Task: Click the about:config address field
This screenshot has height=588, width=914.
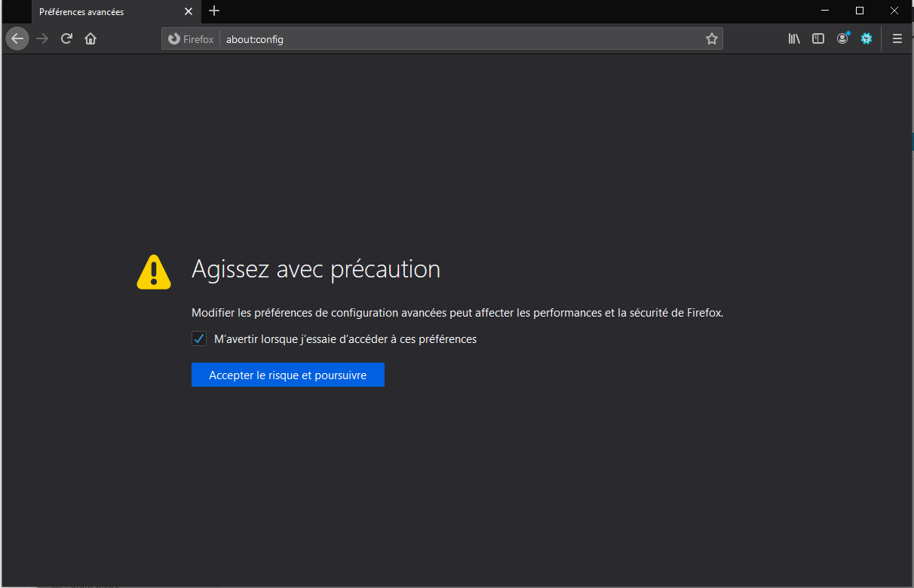Action: (x=452, y=39)
